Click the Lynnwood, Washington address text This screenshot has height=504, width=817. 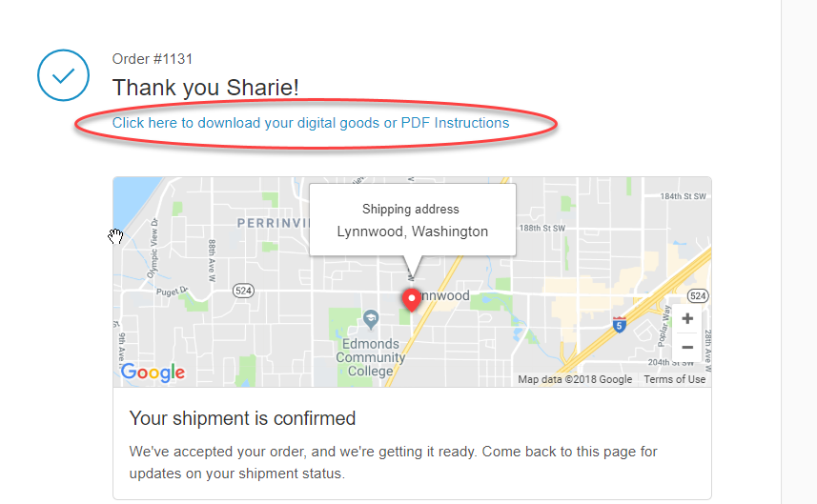pos(413,232)
